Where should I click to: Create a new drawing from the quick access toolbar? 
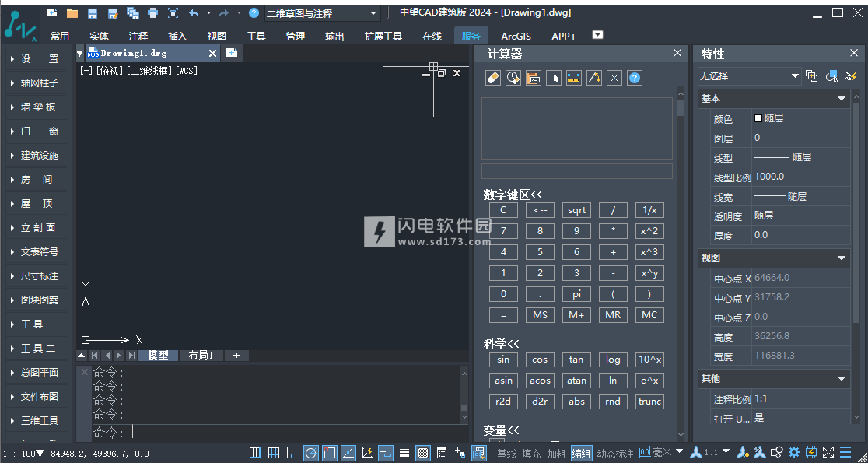pos(51,12)
